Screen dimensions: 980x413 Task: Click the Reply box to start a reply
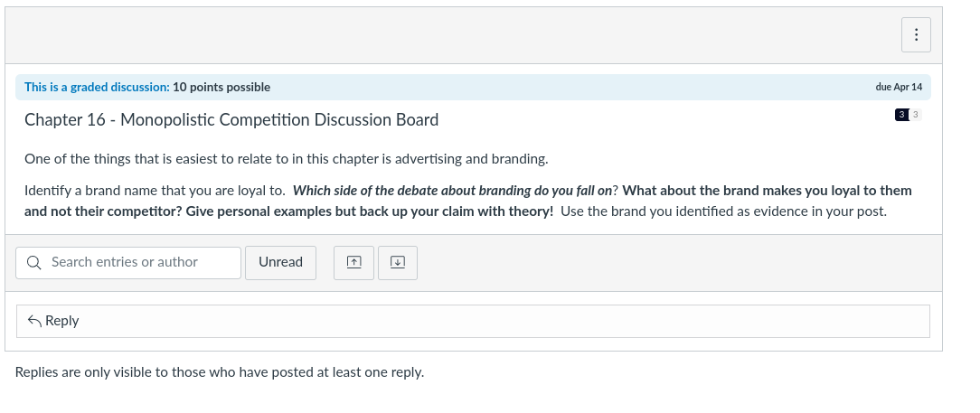point(473,321)
